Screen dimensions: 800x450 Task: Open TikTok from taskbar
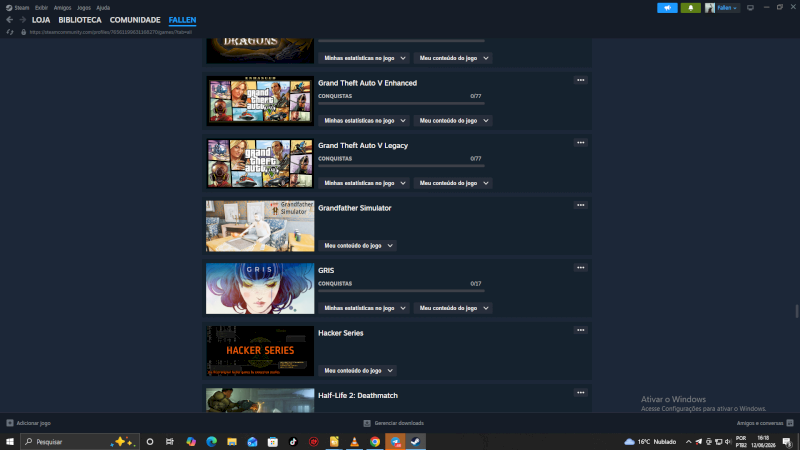(x=293, y=442)
